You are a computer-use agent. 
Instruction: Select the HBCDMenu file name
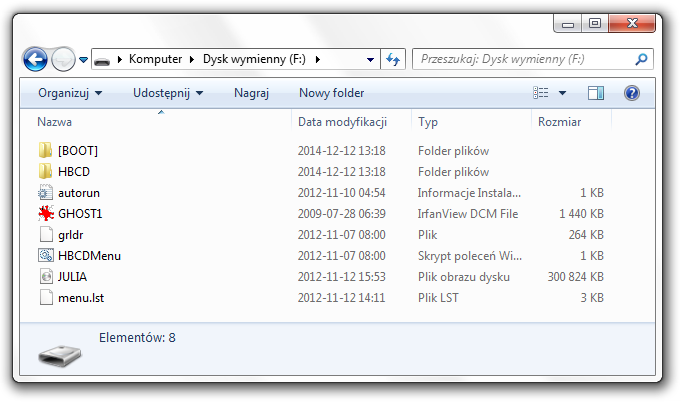click(89, 256)
